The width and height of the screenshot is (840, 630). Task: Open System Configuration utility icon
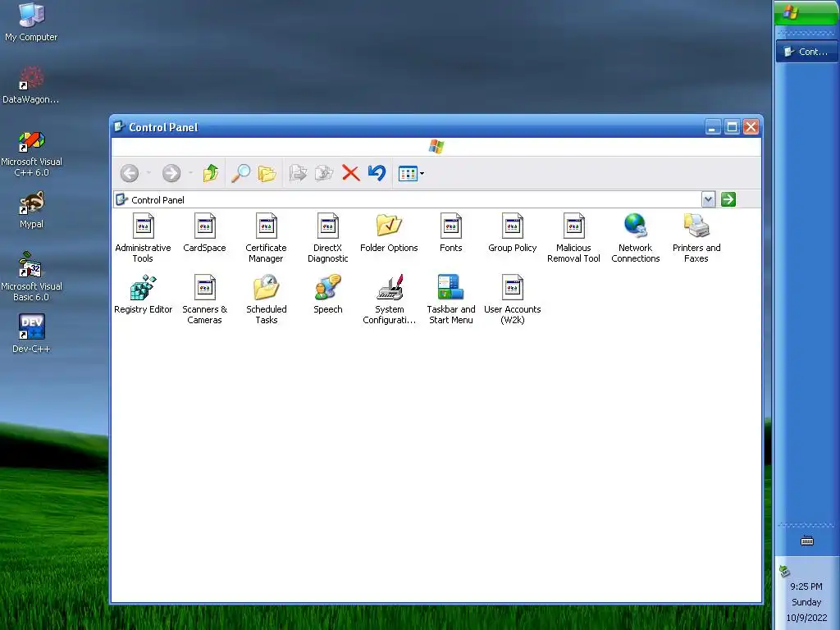390,299
